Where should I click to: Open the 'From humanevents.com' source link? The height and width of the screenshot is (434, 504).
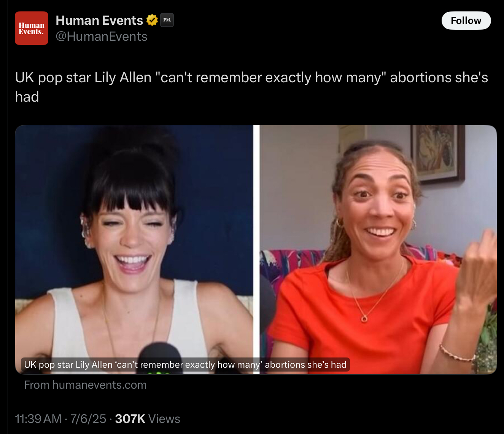coord(85,385)
